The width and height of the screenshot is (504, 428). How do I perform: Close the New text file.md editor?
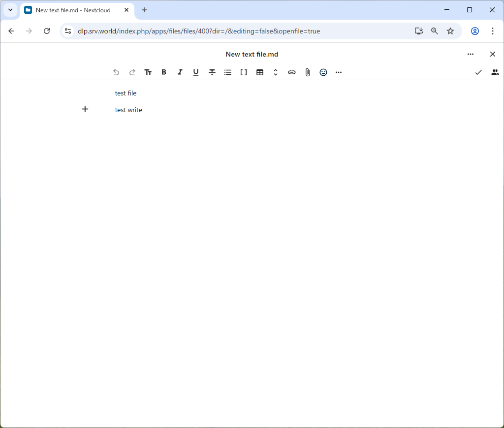tap(493, 54)
